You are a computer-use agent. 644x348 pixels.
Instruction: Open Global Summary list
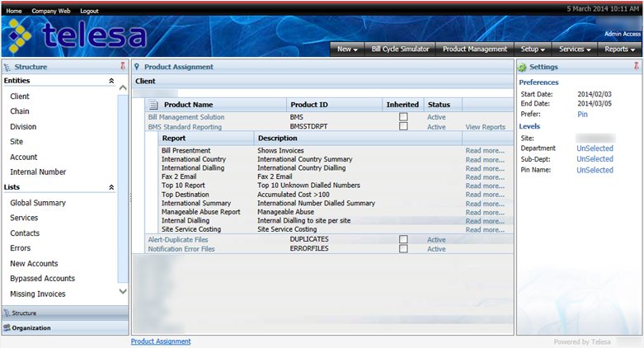(38, 203)
